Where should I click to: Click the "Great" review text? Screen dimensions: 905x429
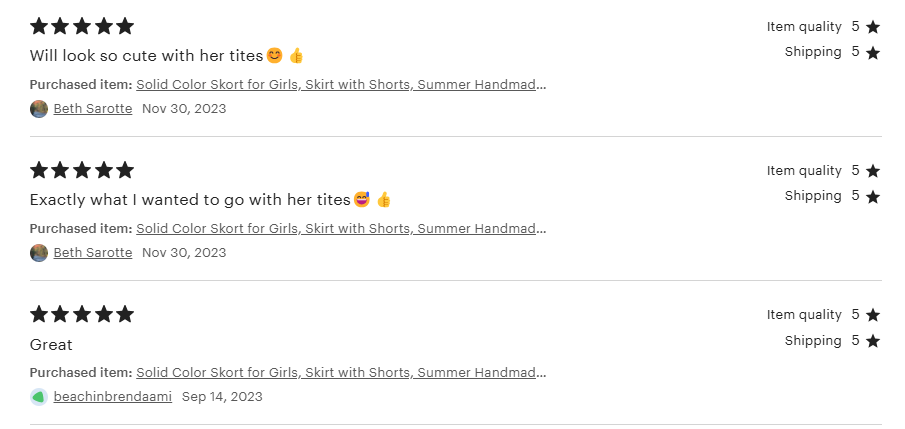(x=51, y=345)
